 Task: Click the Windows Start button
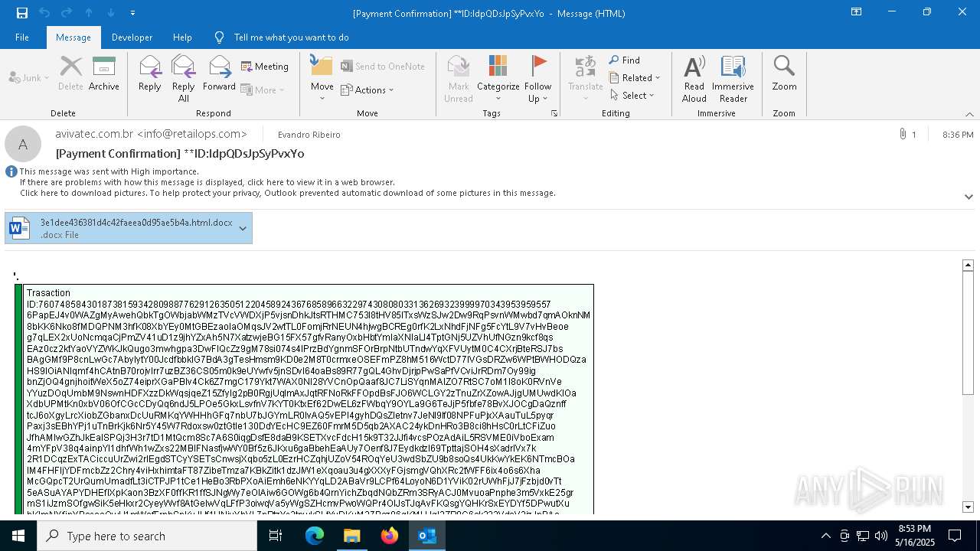18,536
